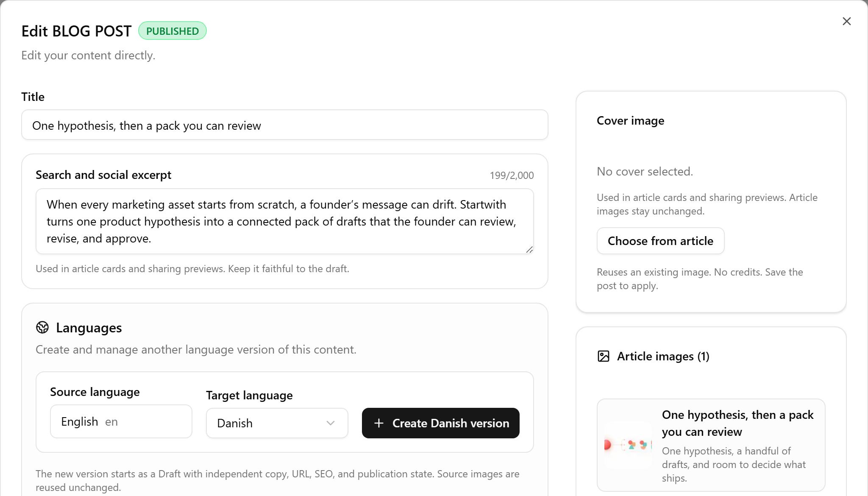Screen dimensions: 868x496
Task: Click the English source language field
Action: 121,421
